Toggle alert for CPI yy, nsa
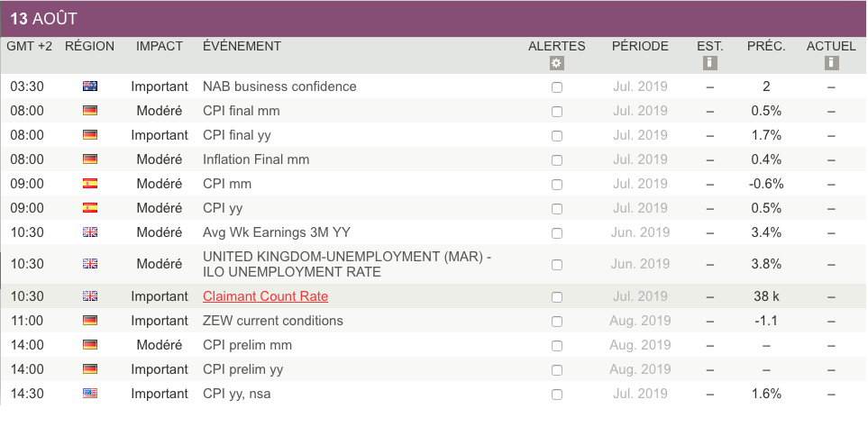The image size is (868, 445). pyautogui.click(x=557, y=395)
